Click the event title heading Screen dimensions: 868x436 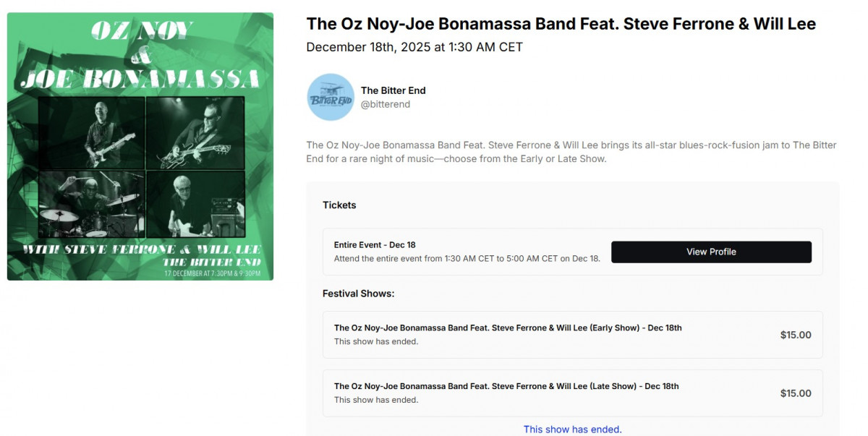pos(561,24)
